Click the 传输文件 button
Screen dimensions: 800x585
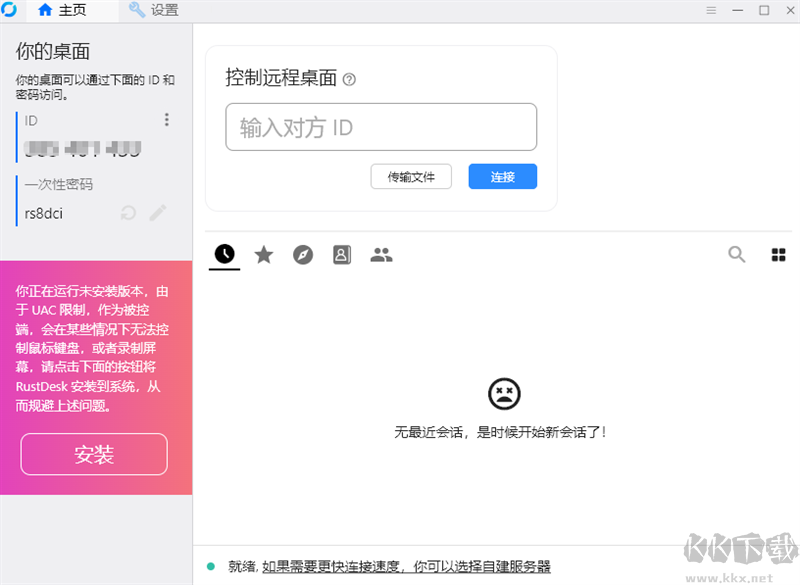(x=411, y=176)
